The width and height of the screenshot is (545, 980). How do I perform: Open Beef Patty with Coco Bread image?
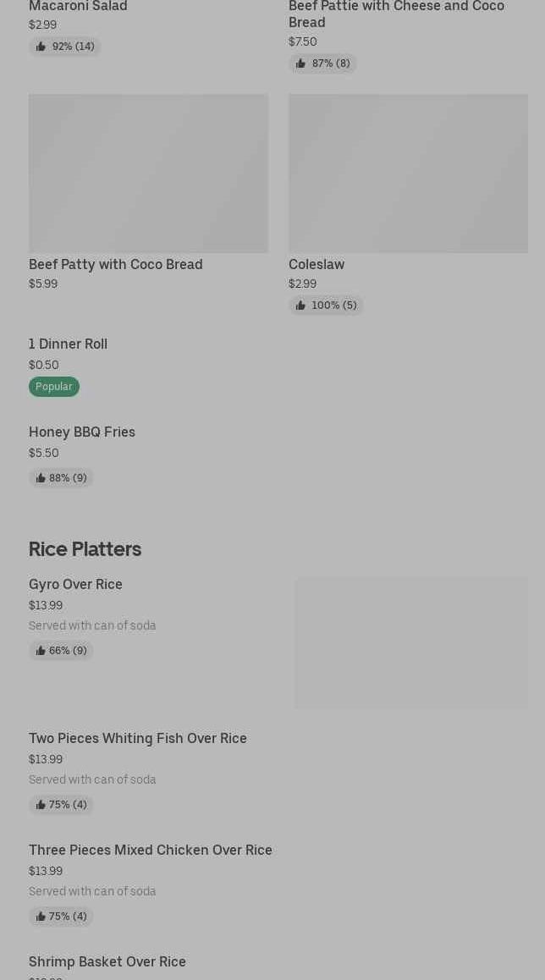click(148, 173)
